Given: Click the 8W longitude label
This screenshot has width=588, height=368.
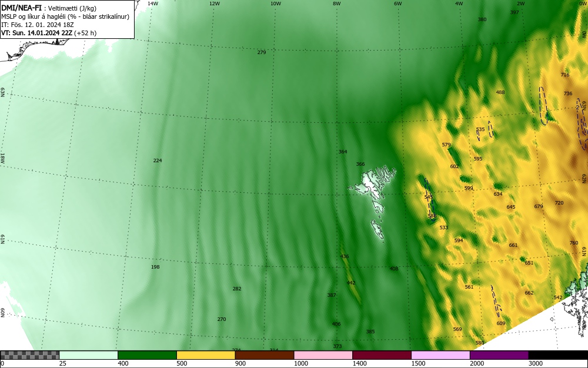Looking at the screenshot, I should 337,4.
